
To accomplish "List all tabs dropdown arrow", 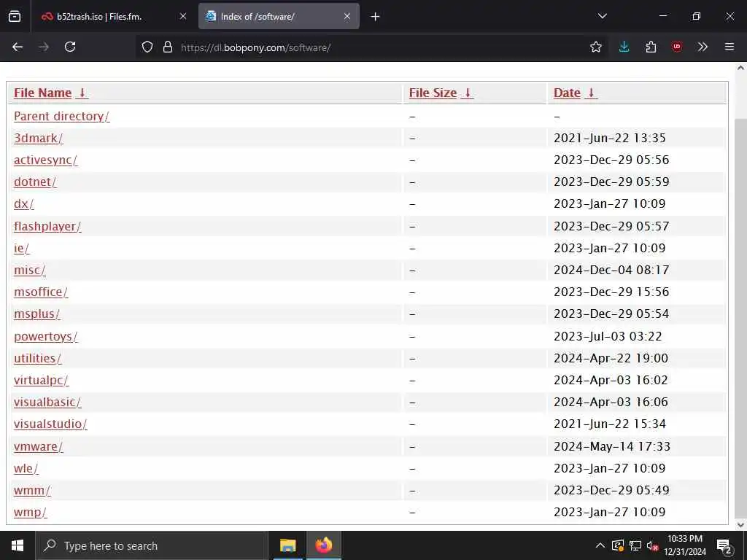I will tap(602, 16).
